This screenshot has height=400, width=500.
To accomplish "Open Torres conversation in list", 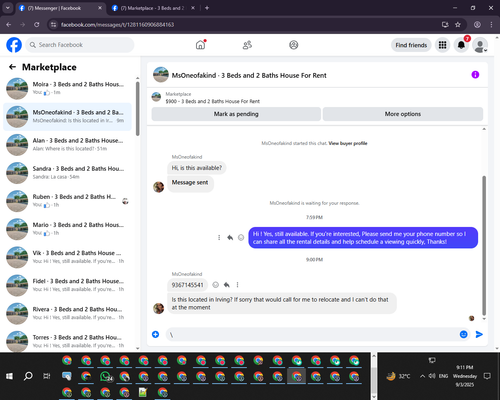I will coord(67,341).
